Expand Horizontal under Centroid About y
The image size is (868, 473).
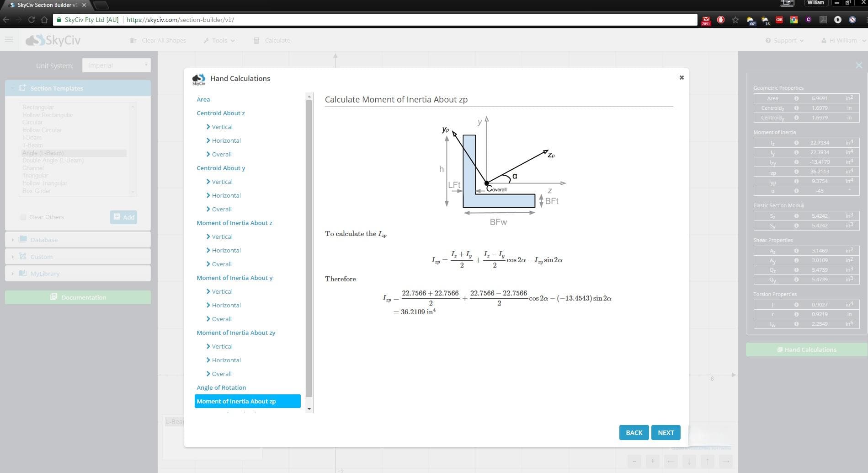(224, 195)
